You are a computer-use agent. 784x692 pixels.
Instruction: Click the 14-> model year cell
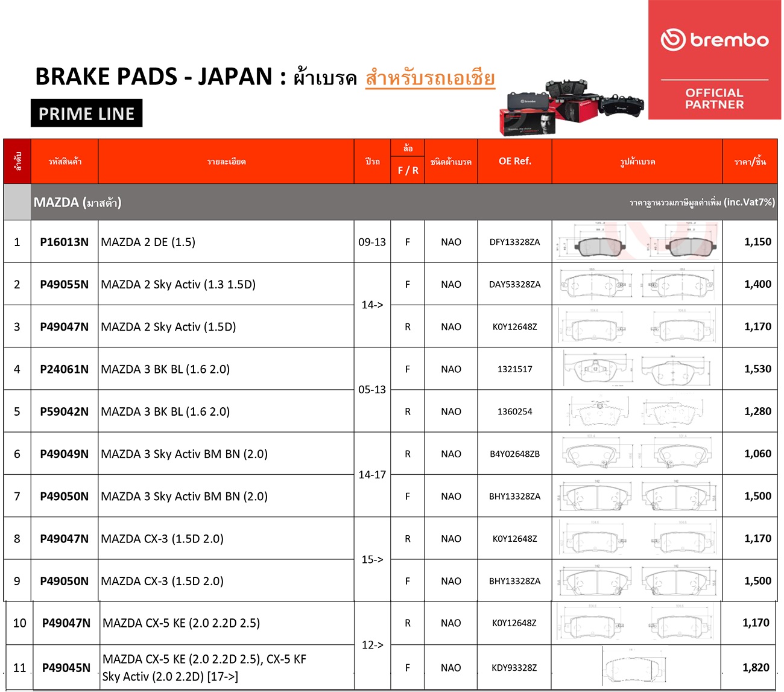click(x=372, y=305)
